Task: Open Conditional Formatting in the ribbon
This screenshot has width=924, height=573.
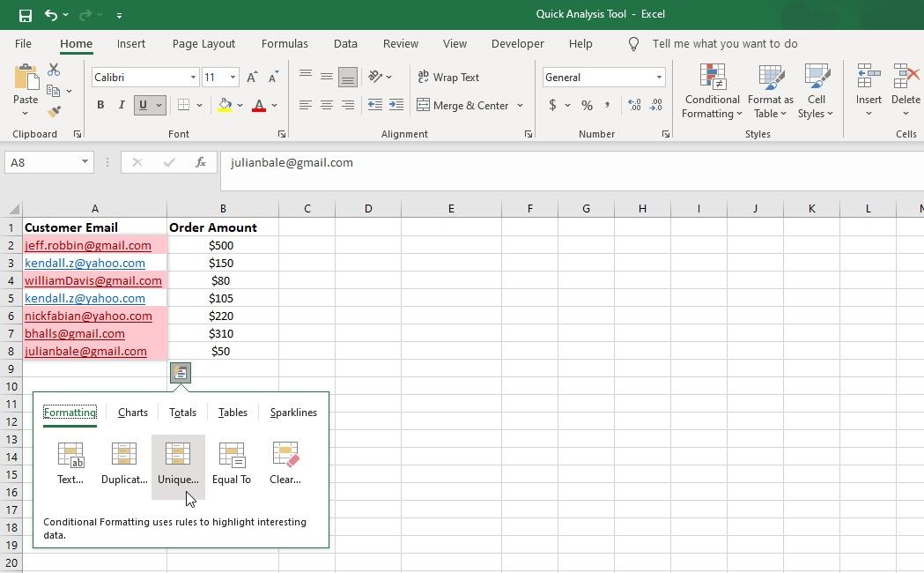Action: 713,92
